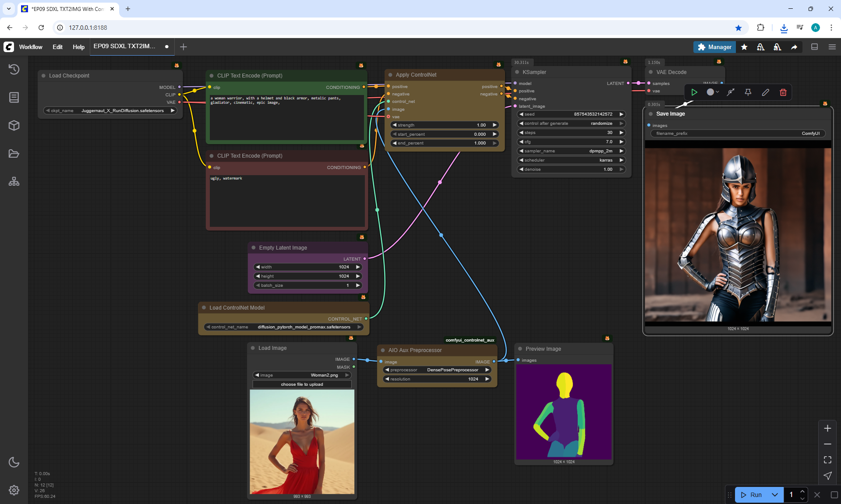Open the node library cube icon
Screen dimensions: 841x504
pyautogui.click(x=14, y=126)
